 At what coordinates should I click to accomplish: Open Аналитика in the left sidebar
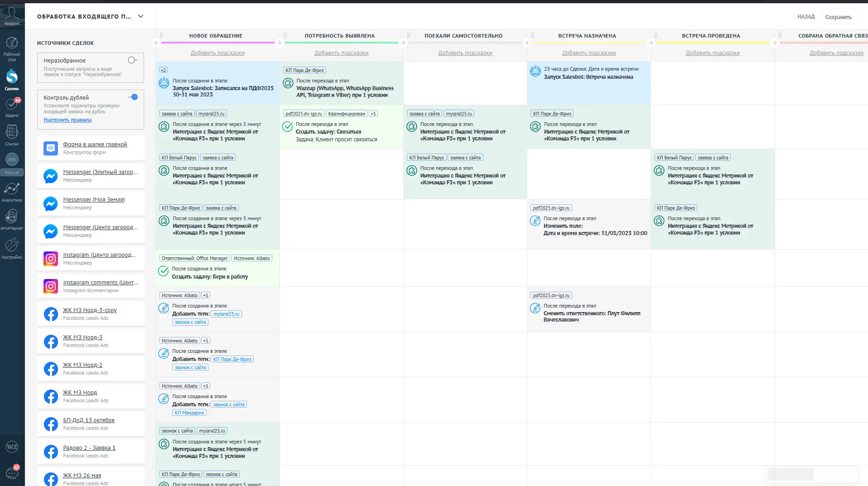[x=12, y=192]
